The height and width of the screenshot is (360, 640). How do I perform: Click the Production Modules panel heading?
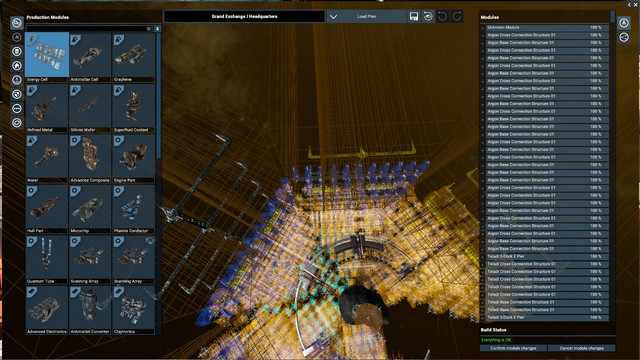pos(47,18)
